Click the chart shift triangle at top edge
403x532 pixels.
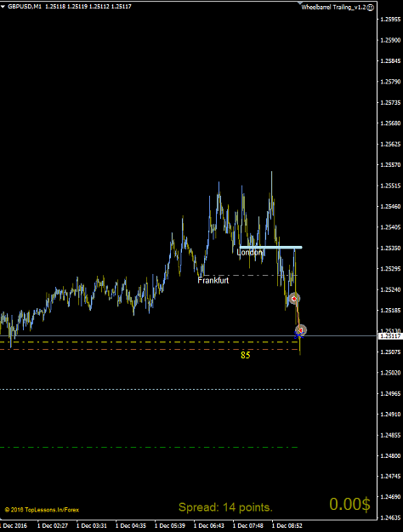coord(300,3)
